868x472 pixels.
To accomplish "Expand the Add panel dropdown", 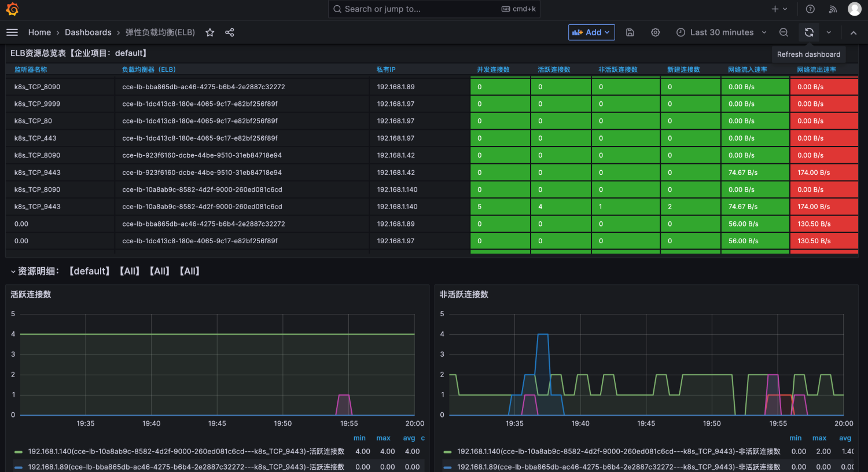I will coord(591,32).
